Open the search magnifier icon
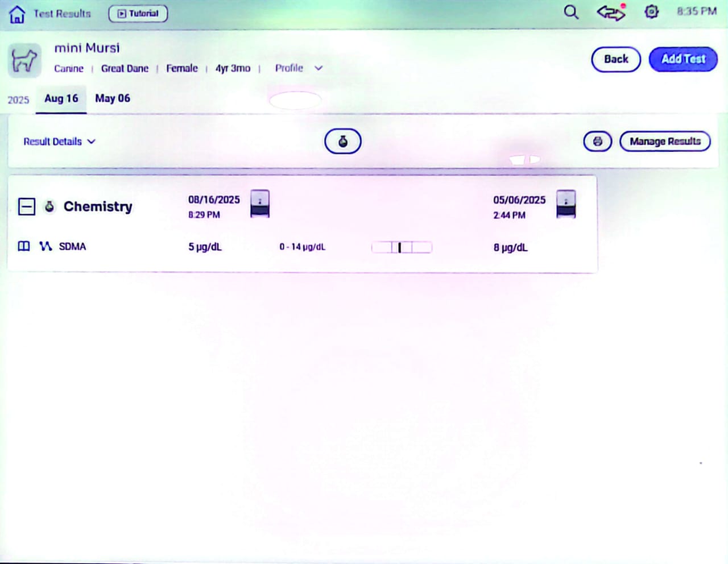Screen dimensions: 728x564 (x=571, y=12)
